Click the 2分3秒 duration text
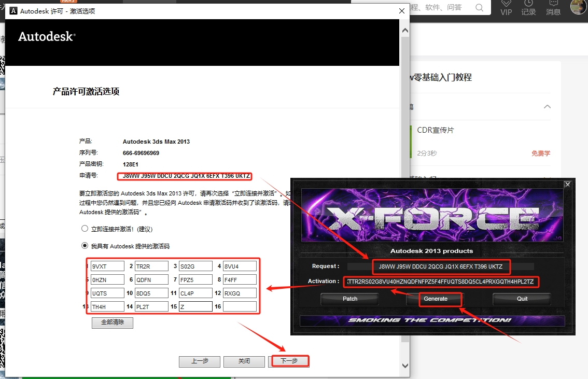Viewport: 588px width, 379px height. click(427, 153)
